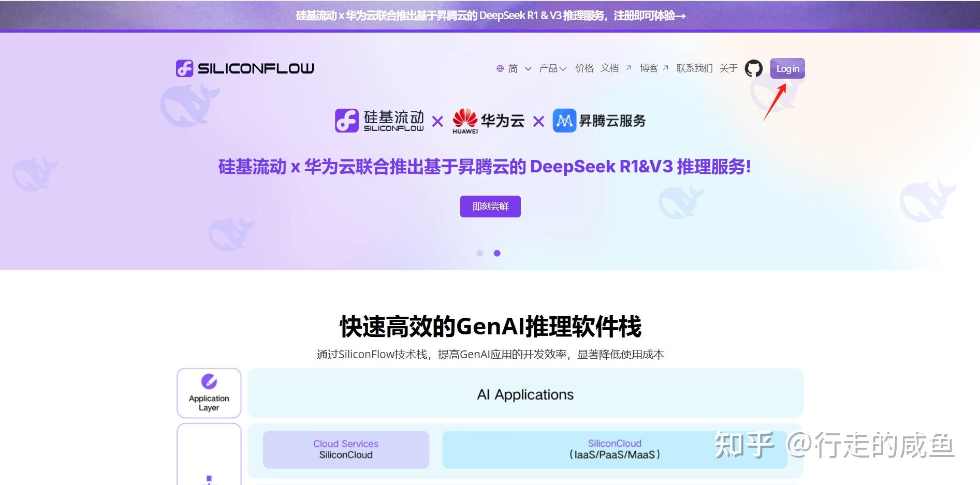Open the 博客 external link
Screen dimensions: 980x485
[654, 68]
